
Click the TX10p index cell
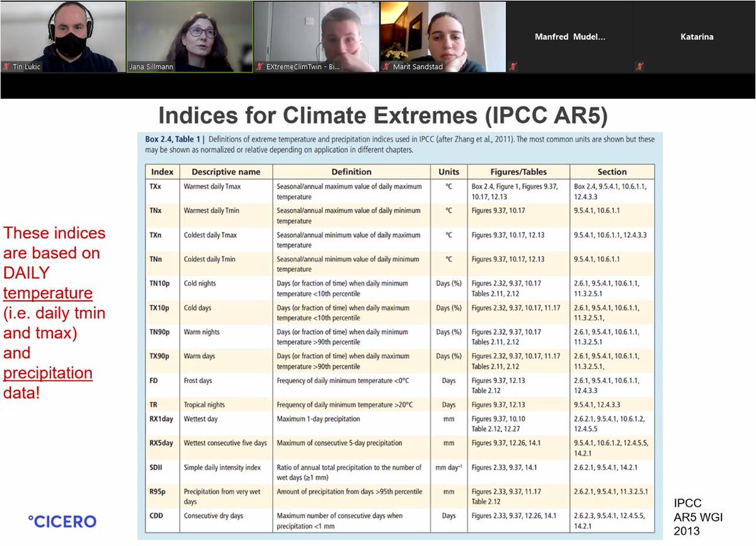[x=163, y=312]
